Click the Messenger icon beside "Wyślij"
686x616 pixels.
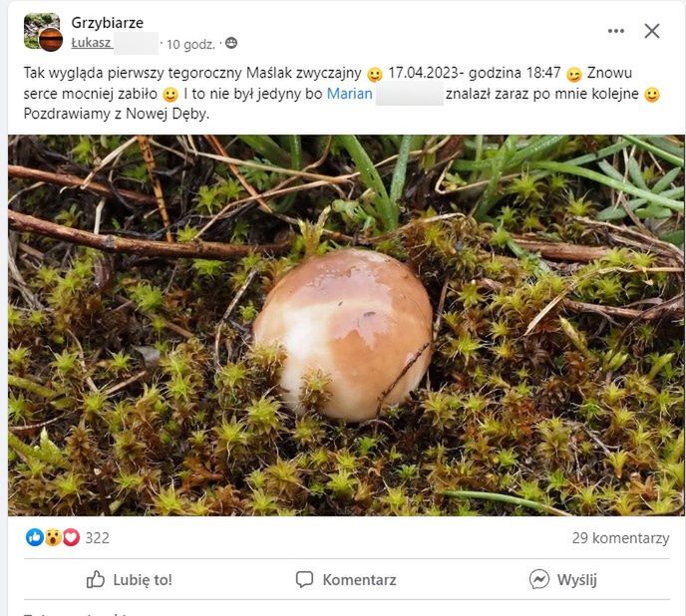(538, 579)
